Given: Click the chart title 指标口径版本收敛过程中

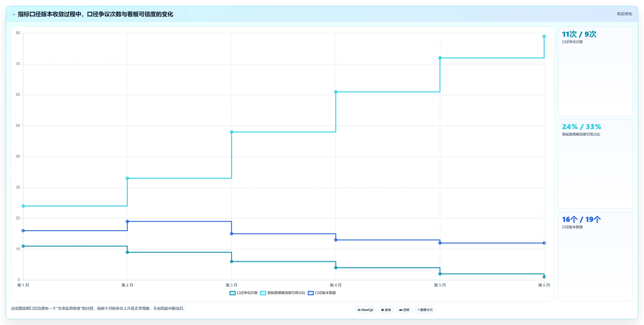Looking at the screenshot, I should (x=49, y=14).
